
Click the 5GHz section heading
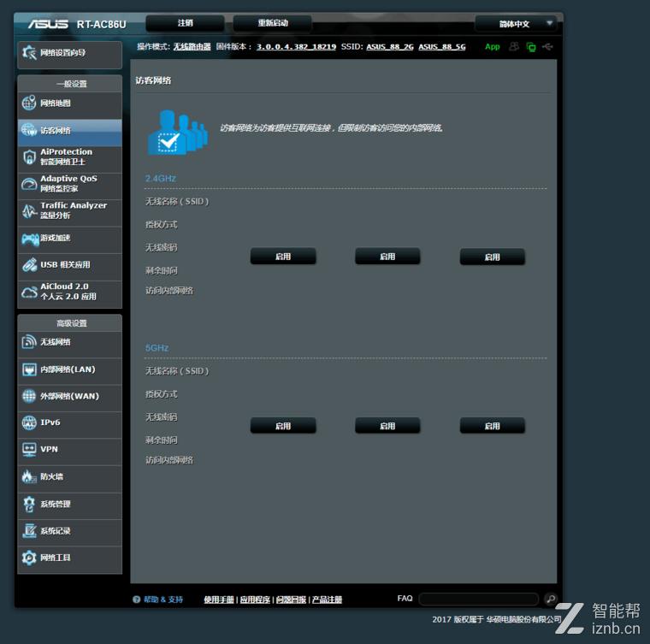pyautogui.click(x=157, y=348)
